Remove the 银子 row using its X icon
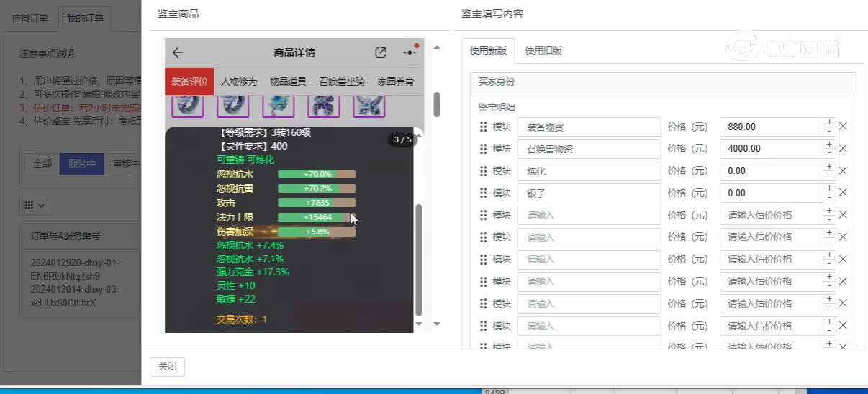 844,193
